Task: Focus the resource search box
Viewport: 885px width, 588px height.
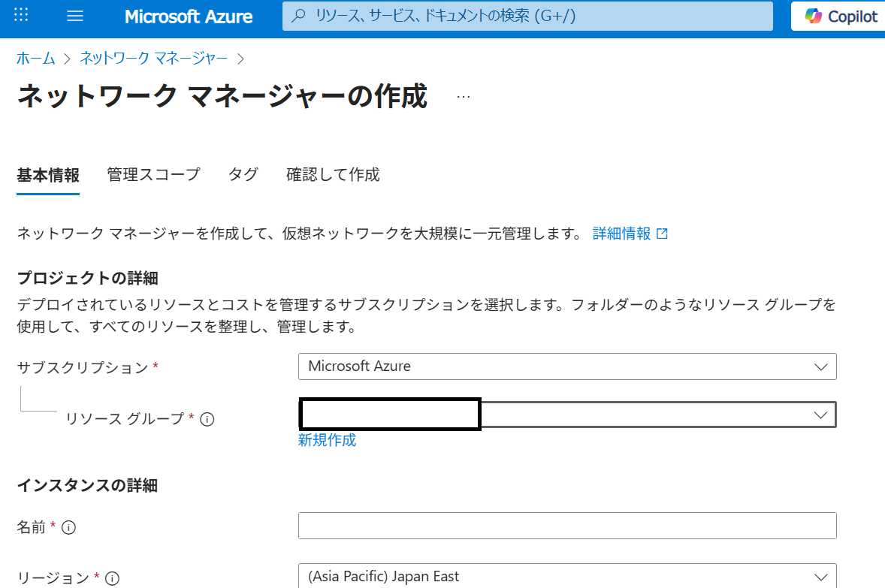Action: tap(527, 16)
